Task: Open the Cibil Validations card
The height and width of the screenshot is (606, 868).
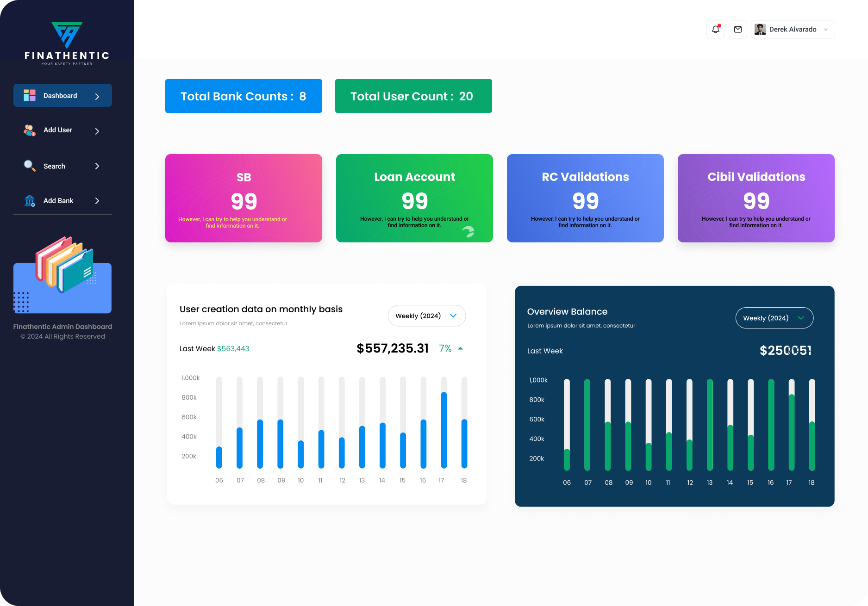Action: tap(756, 198)
